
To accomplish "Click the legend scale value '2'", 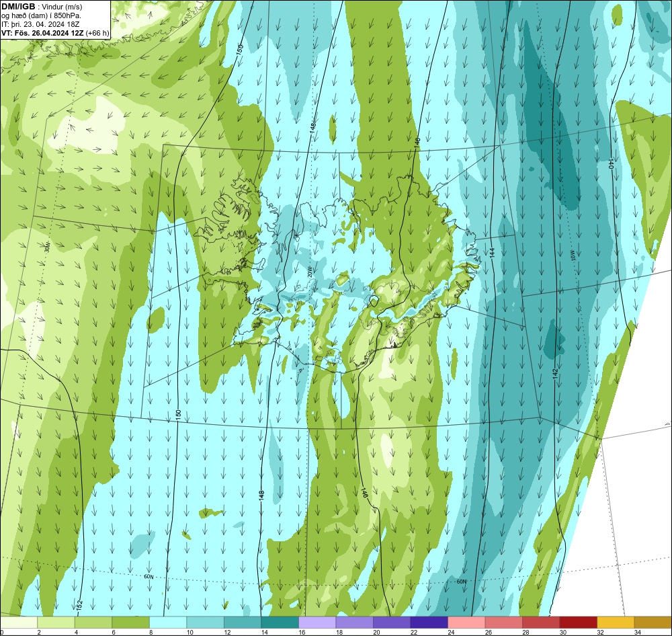I will point(38,632).
